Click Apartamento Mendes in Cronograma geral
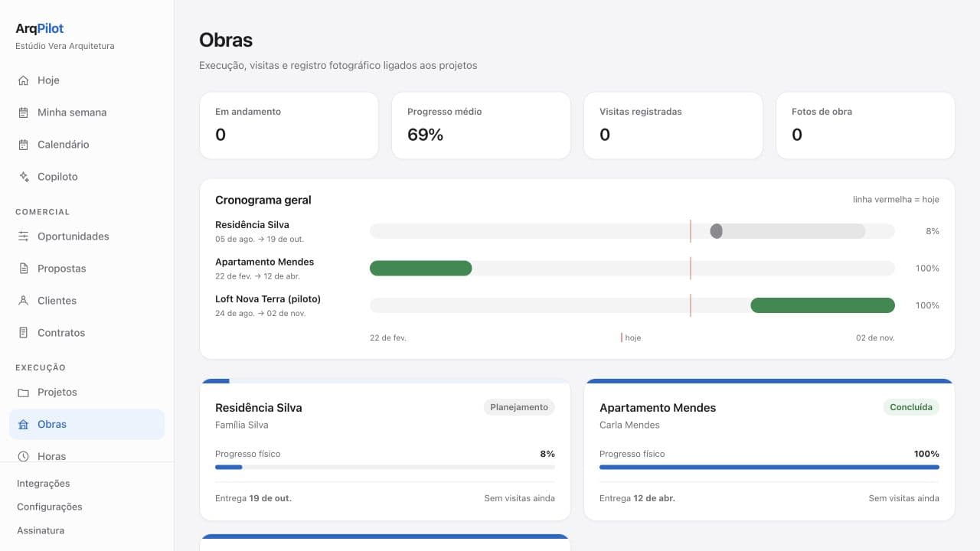 pos(264,262)
